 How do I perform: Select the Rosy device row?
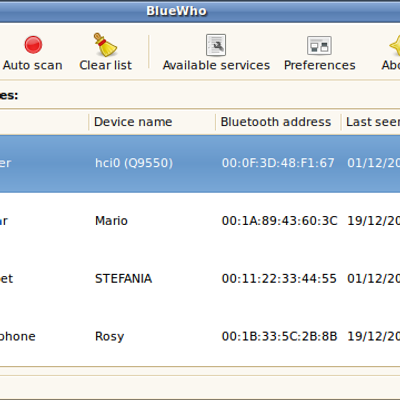click(200, 336)
